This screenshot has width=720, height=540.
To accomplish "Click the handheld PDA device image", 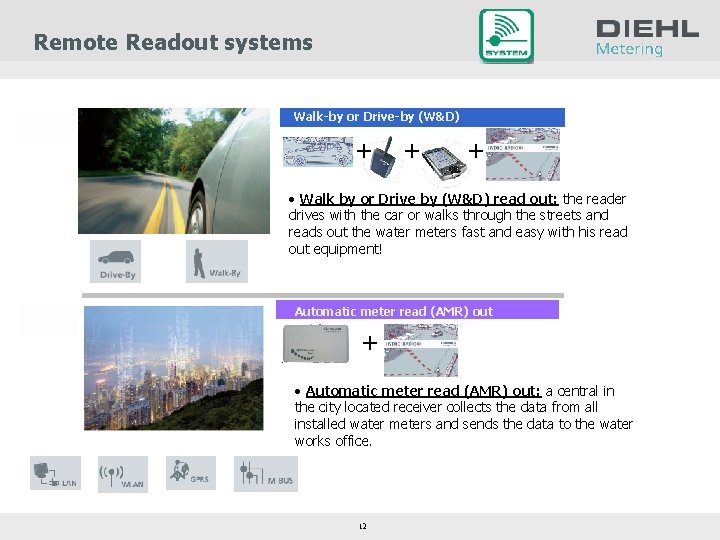I will click(444, 163).
